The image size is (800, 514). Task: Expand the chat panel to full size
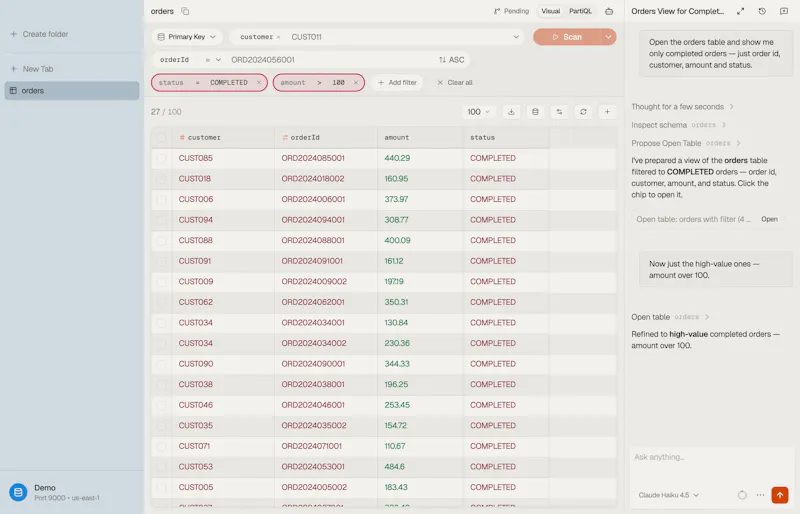point(740,11)
